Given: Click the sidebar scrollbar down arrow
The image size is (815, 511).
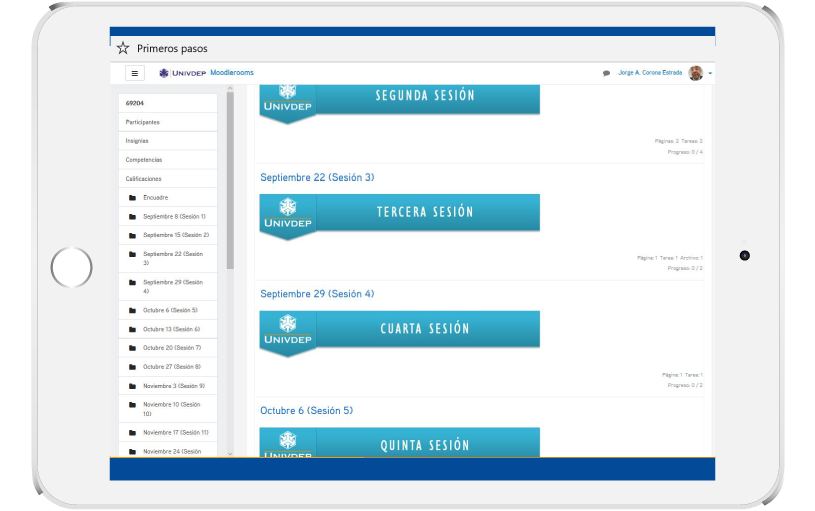Looking at the screenshot, I should (230, 454).
